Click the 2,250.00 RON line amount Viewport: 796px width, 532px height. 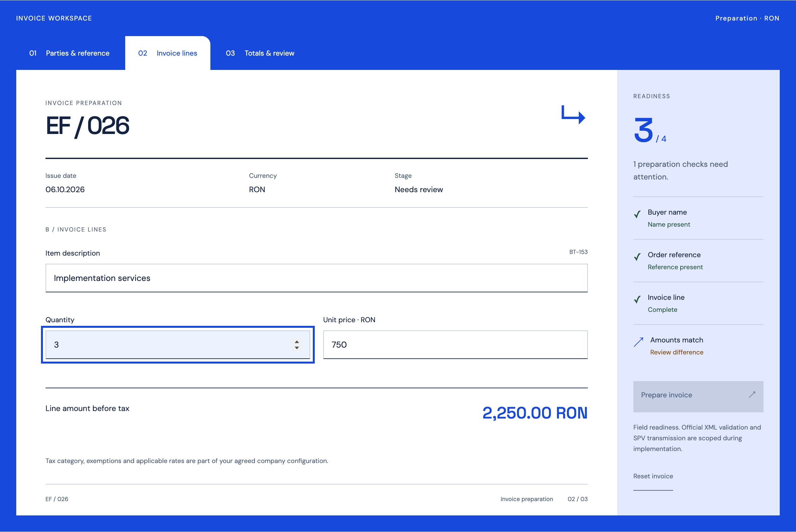pos(535,413)
